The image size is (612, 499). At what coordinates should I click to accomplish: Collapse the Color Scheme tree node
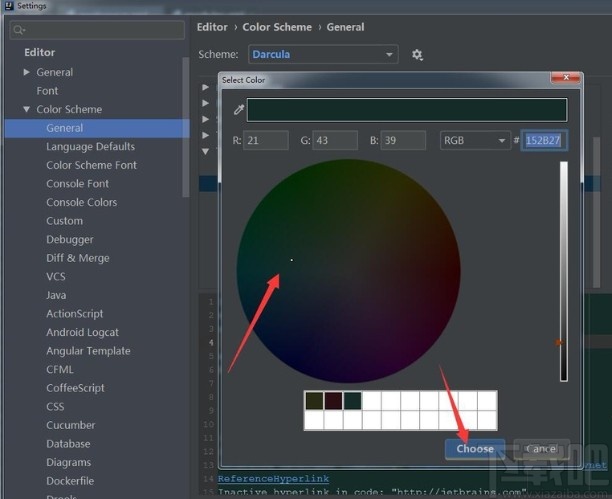(27, 110)
